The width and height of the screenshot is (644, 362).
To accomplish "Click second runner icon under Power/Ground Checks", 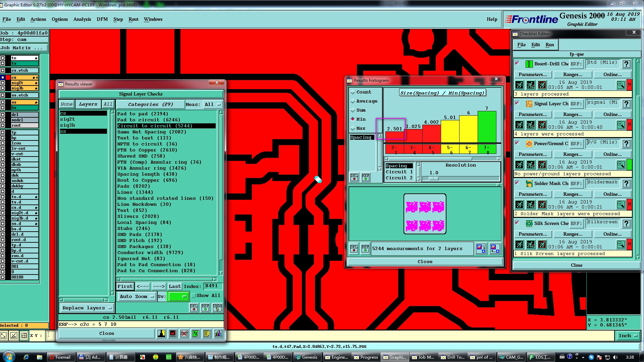I will pos(531,165).
